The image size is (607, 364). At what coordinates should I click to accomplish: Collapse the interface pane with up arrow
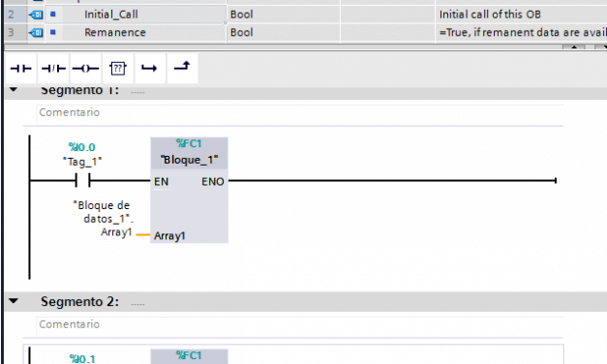pos(574,46)
